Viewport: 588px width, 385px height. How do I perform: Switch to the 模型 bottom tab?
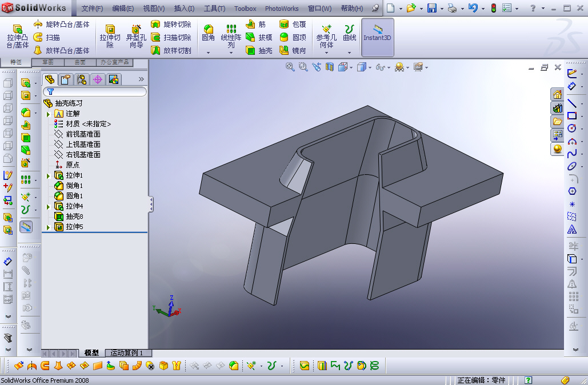tap(91, 353)
